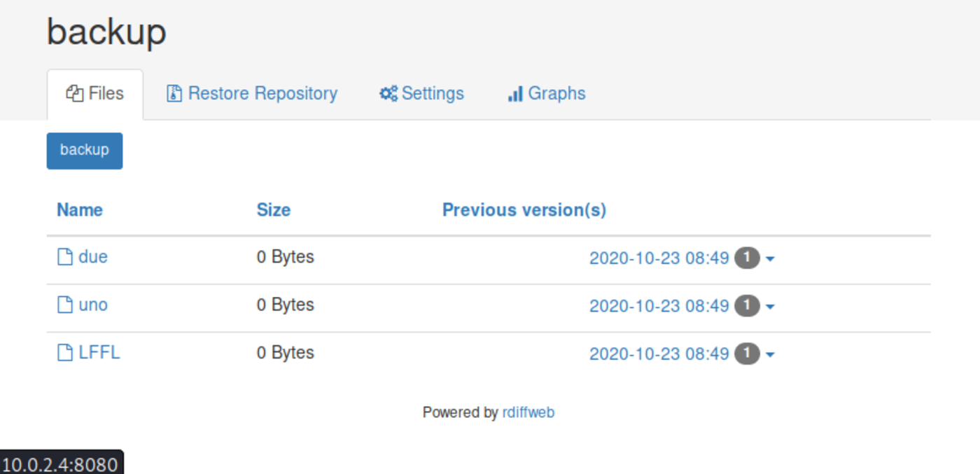The image size is (980, 474).
Task: Select the Restore Repository archive icon
Action: click(x=174, y=92)
